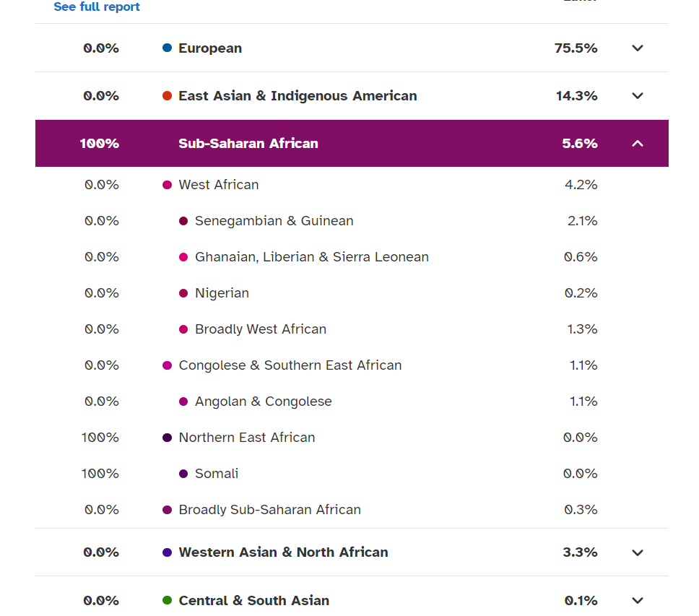
Task: Select the Senegambian & Guinean row
Action: [274, 221]
